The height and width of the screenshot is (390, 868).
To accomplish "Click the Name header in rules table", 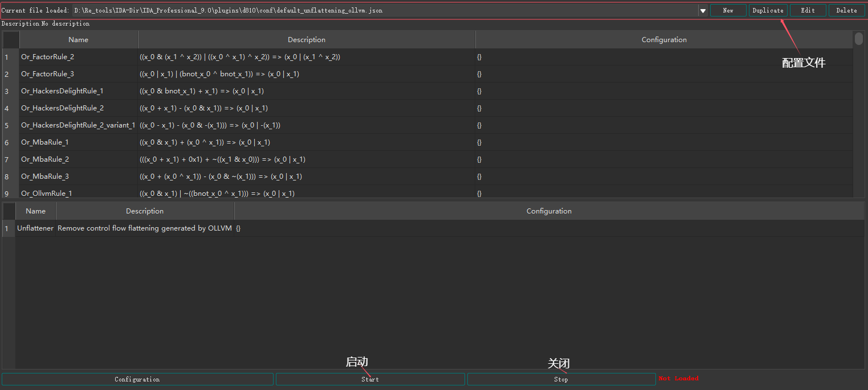I will tap(79, 40).
